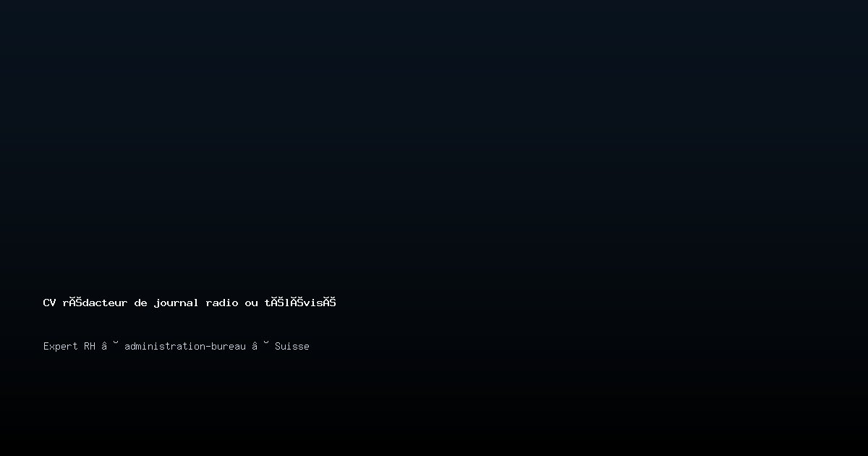Select the word "journal" in the title
868x456 pixels.
(176, 303)
